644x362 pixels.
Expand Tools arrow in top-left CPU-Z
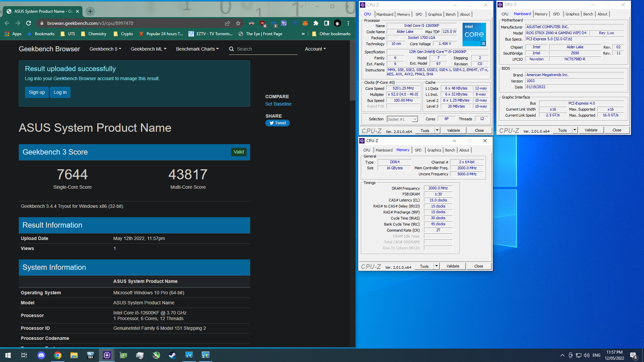[x=437, y=130]
